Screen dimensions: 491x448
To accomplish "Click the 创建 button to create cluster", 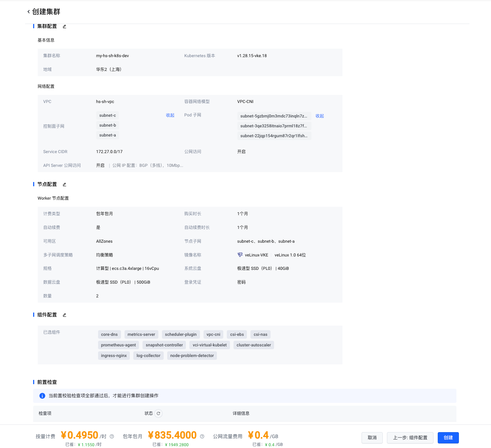I will pos(448,438).
